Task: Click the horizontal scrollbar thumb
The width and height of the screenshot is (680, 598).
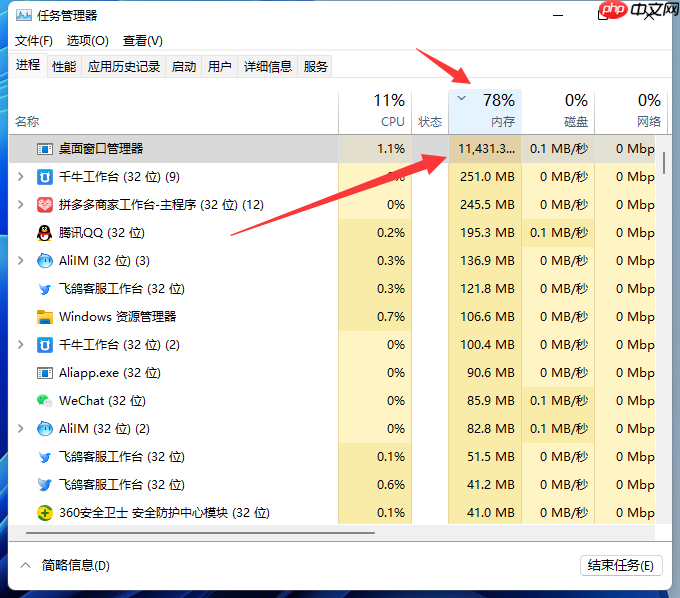Action: point(200,533)
